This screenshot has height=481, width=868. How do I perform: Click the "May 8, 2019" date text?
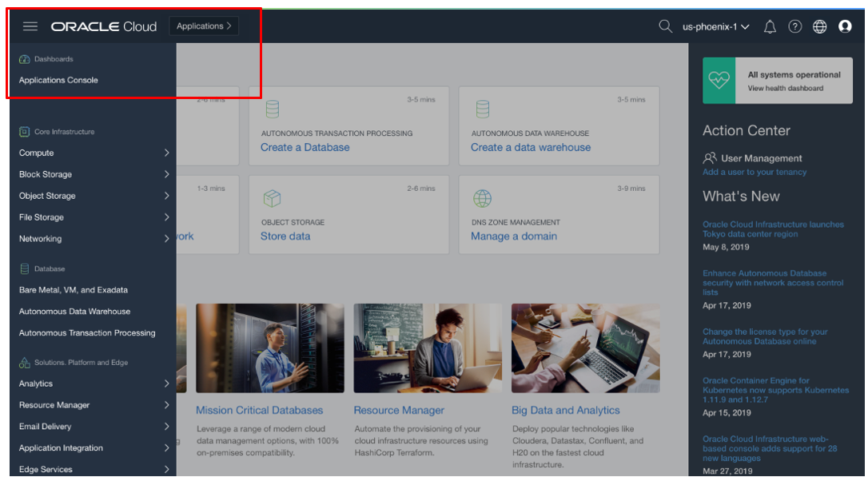(726, 248)
